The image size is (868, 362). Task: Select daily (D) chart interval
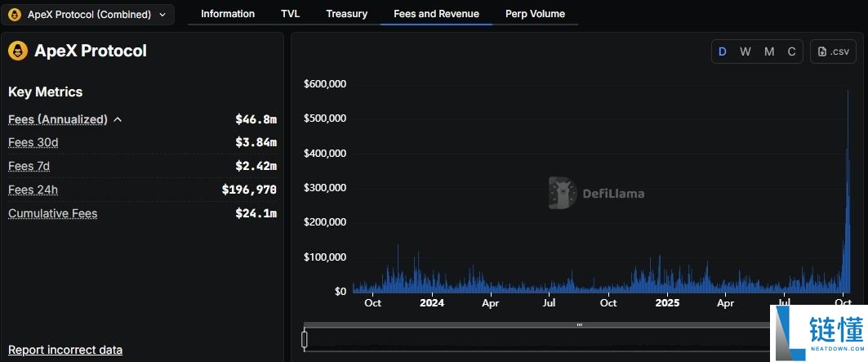722,51
